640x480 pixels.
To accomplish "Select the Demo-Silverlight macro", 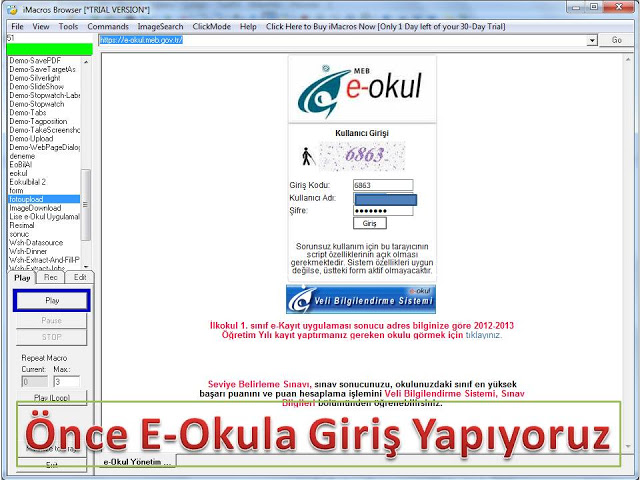I will (35, 78).
